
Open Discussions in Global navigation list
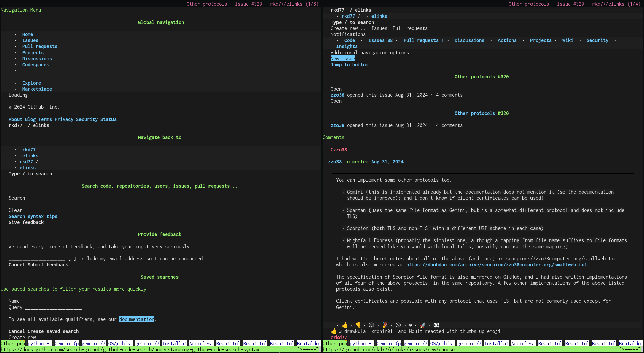click(37, 59)
